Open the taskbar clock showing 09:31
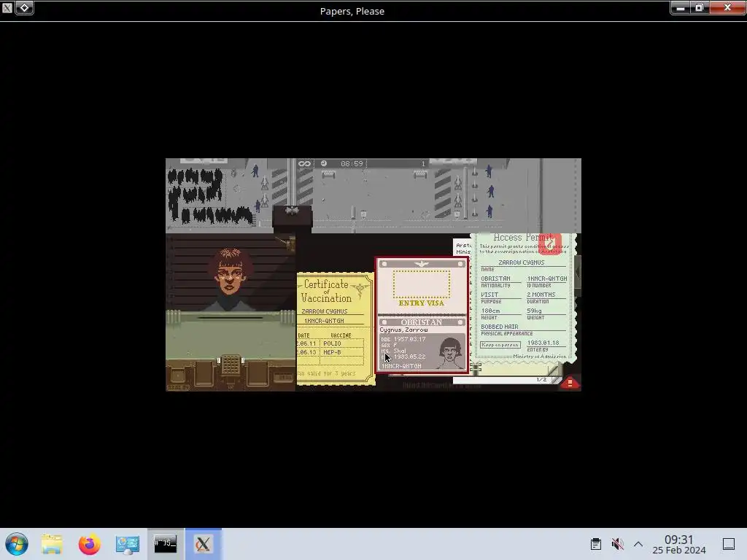The width and height of the screenshot is (747, 560). coord(679,544)
